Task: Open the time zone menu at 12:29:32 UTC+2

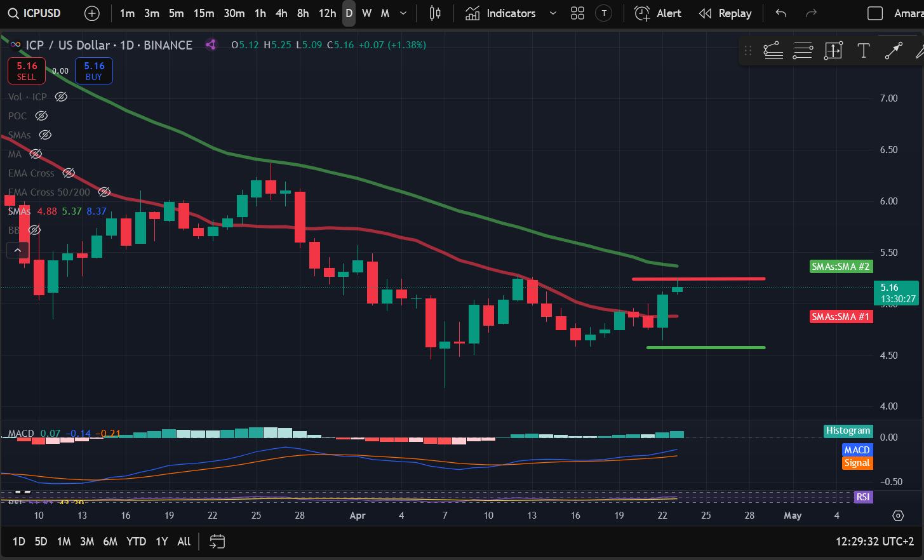Action: coord(874,542)
